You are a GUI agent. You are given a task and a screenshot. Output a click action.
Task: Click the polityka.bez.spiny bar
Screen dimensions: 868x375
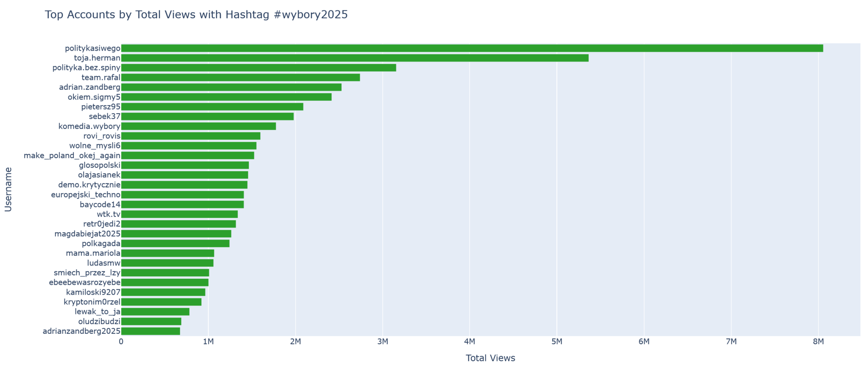[x=259, y=68]
